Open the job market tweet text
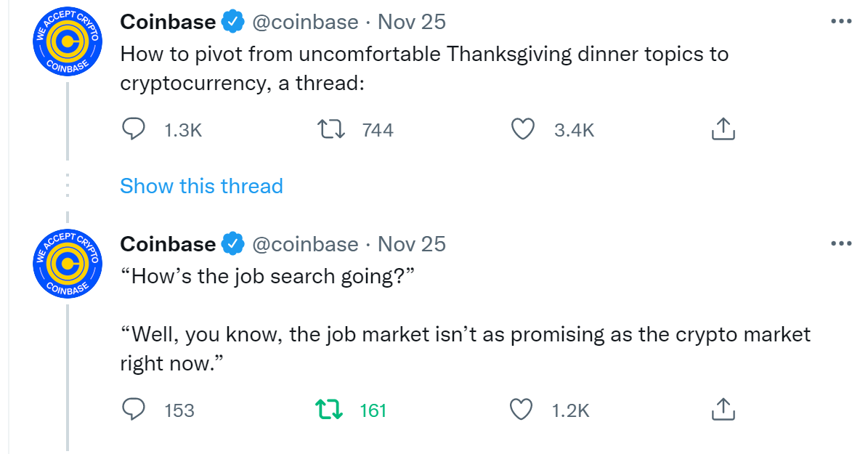 click(x=465, y=320)
